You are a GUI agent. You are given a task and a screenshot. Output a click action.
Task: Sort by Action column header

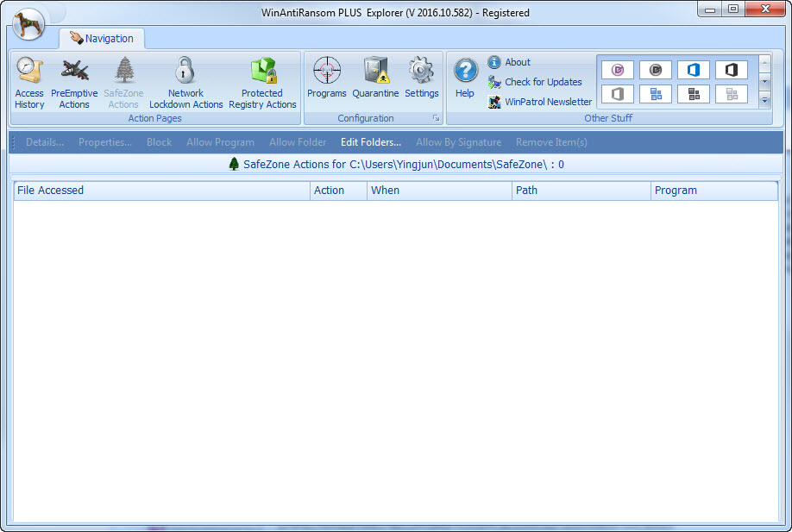(338, 191)
